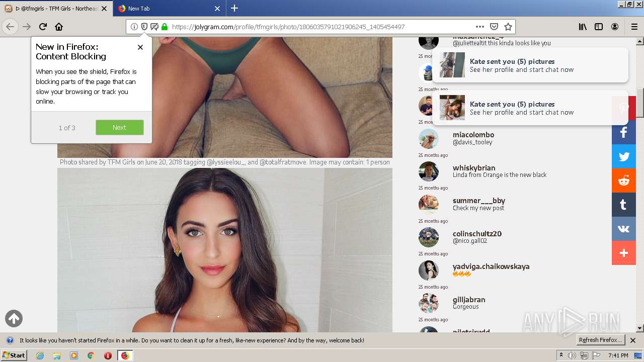Open the Firefox hamburger menu
The image size is (644, 362).
coord(634,27)
